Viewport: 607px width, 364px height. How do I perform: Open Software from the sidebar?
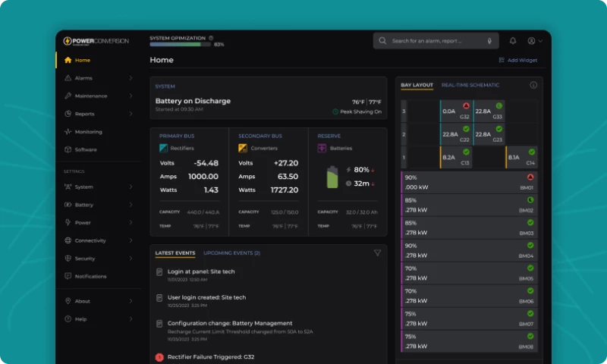coord(86,149)
